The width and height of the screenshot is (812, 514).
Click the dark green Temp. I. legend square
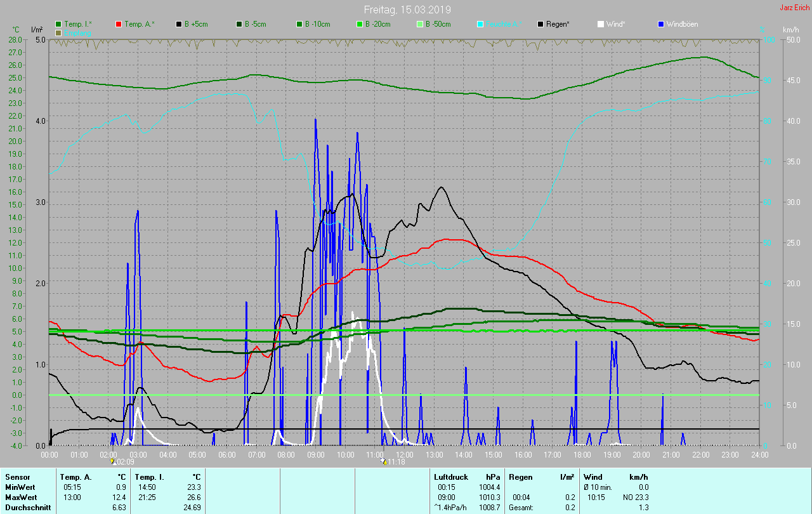coord(59,24)
